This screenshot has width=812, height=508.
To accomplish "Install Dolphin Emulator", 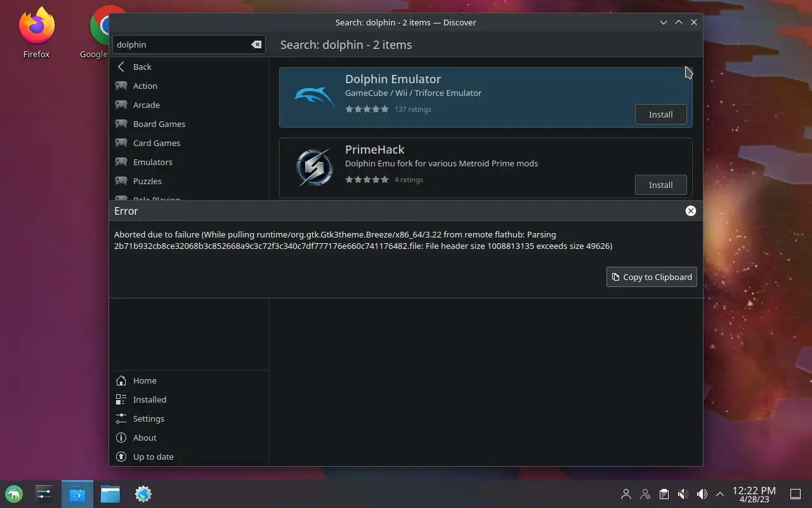I will (x=660, y=114).
